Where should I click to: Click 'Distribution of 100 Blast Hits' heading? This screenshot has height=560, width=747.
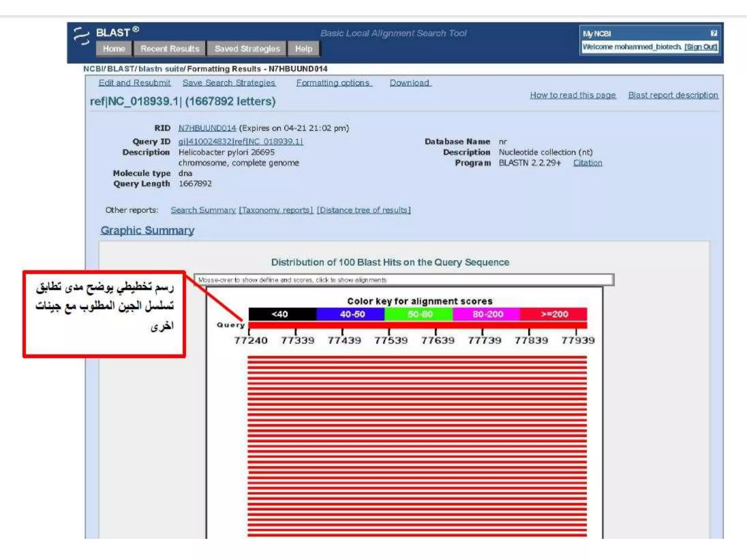(390, 262)
